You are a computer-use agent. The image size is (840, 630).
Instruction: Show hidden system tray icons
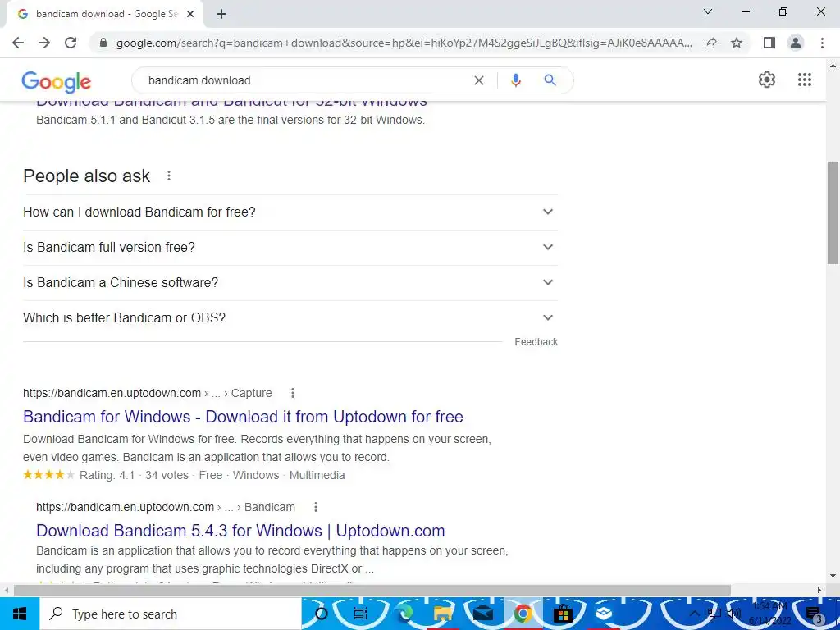pyautogui.click(x=694, y=614)
